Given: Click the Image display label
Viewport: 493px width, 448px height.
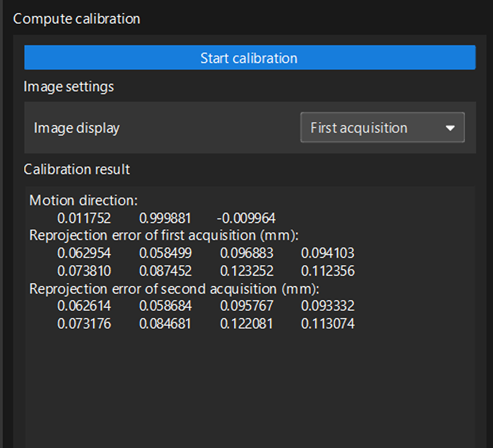Looking at the screenshot, I should 77,128.
